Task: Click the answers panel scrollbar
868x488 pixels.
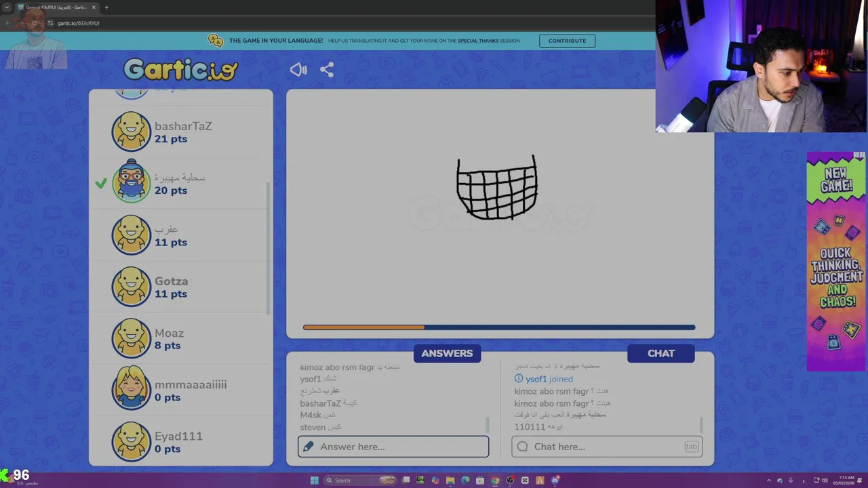Action: coord(487,425)
